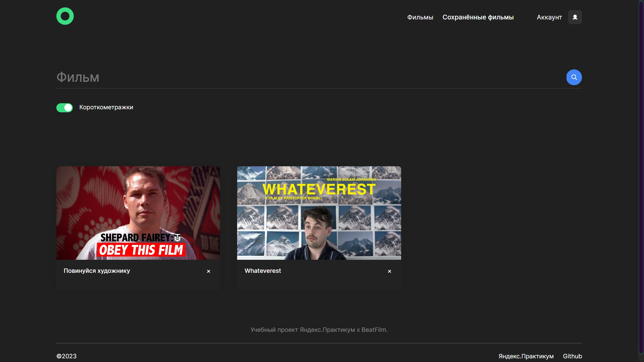Go to the Фильмы menu item
This screenshot has width=644, height=362.
(420, 17)
